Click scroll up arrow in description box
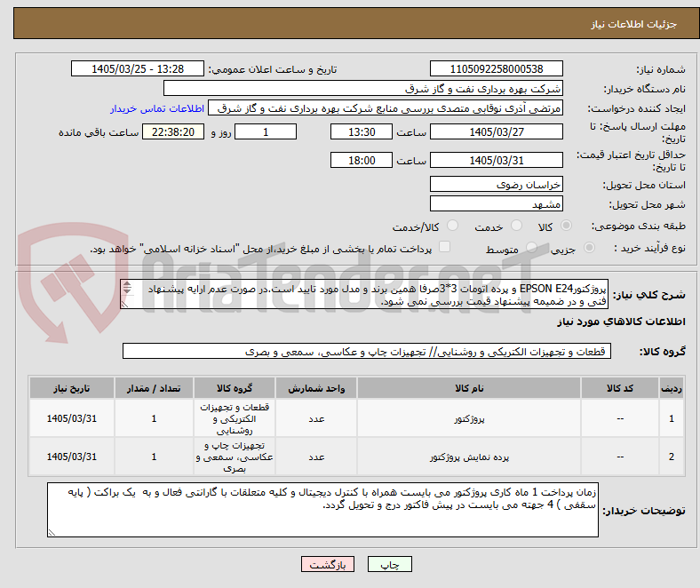700x588 pixels. [127, 284]
